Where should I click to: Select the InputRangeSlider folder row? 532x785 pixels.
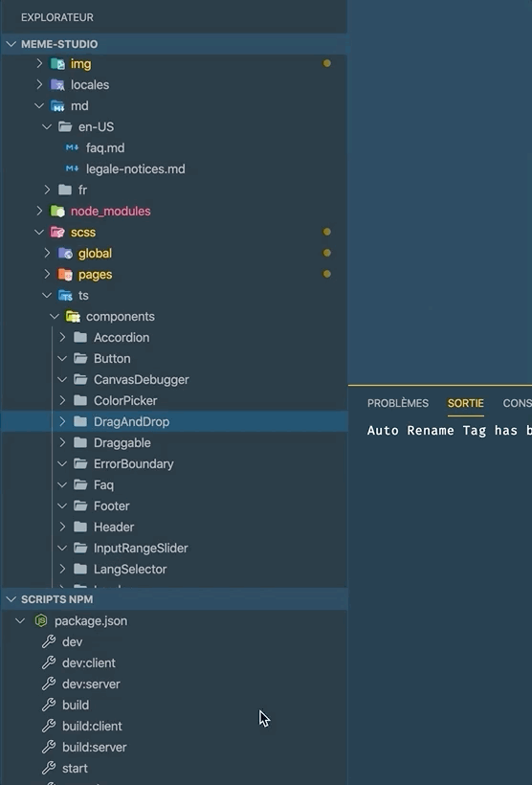[x=174, y=548]
